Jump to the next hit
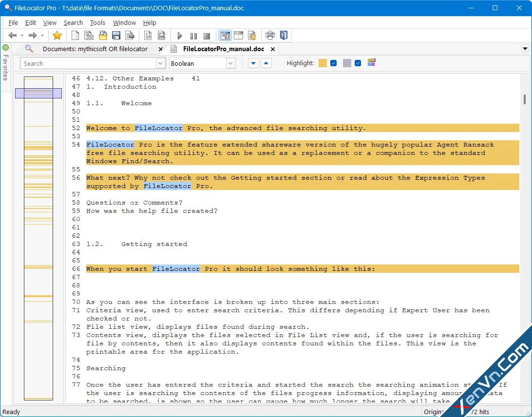Image resolution: width=532 pixels, height=417 pixels. click(x=253, y=63)
